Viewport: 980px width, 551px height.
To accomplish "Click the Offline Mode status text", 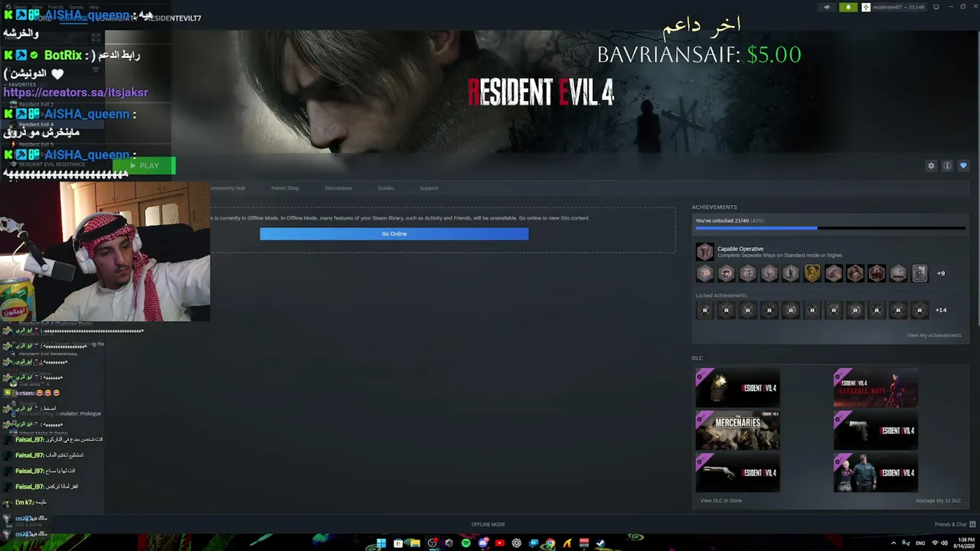I will [488, 524].
